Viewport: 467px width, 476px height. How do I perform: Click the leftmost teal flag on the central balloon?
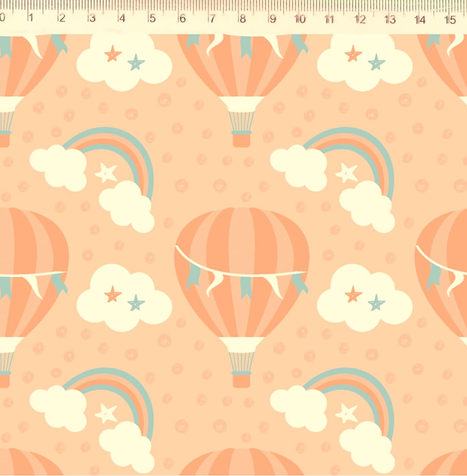click(x=193, y=276)
